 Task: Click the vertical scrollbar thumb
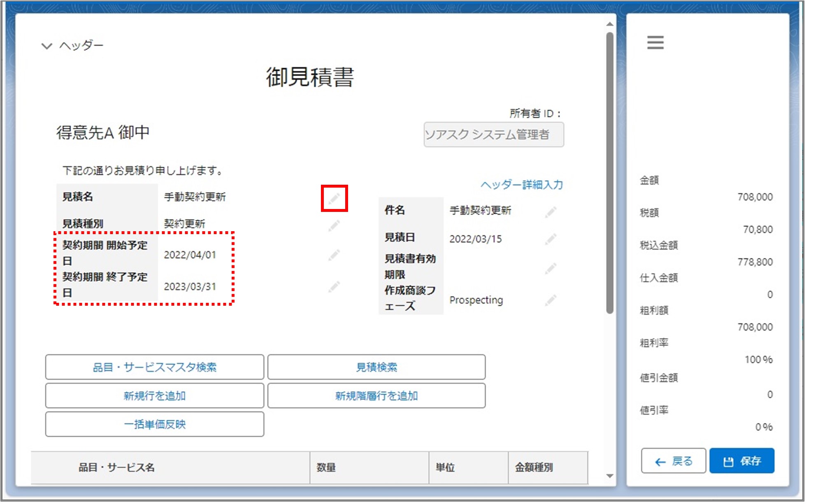click(x=610, y=173)
